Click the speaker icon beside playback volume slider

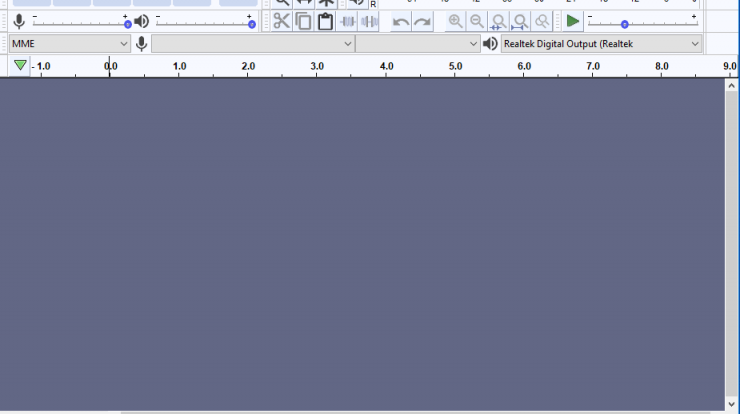[142, 21]
